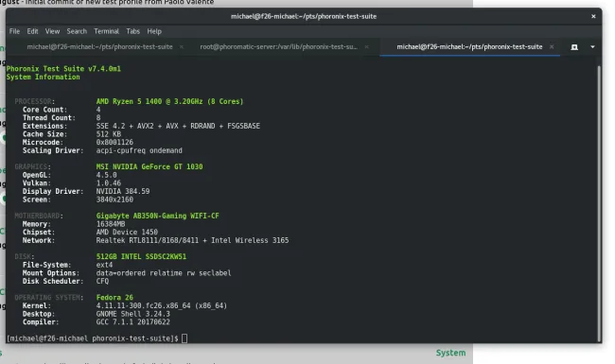This screenshot has height=364, width=615.
Task: Open the View menu
Action: [52, 31]
